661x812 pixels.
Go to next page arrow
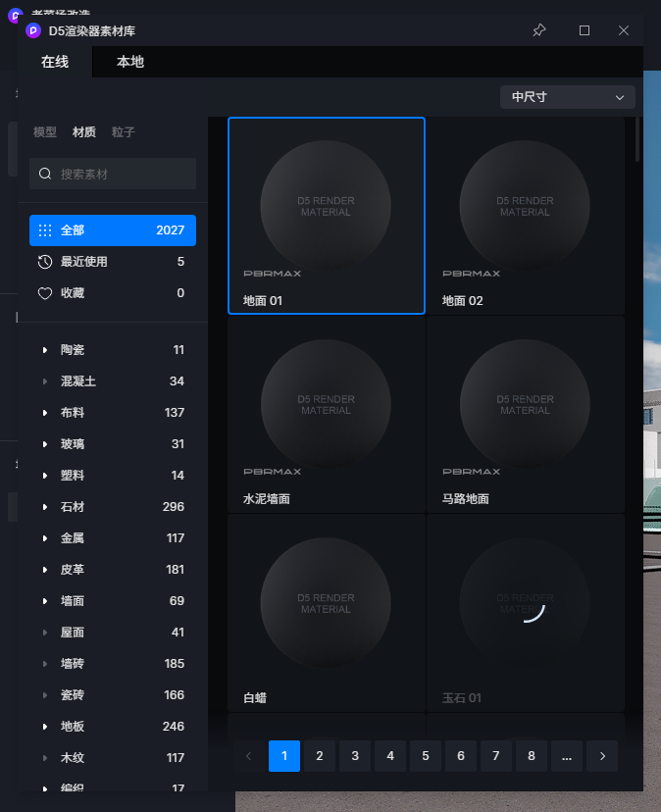602,756
